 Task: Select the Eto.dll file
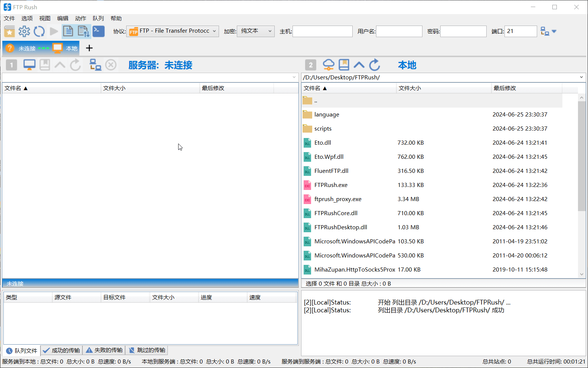432,143
